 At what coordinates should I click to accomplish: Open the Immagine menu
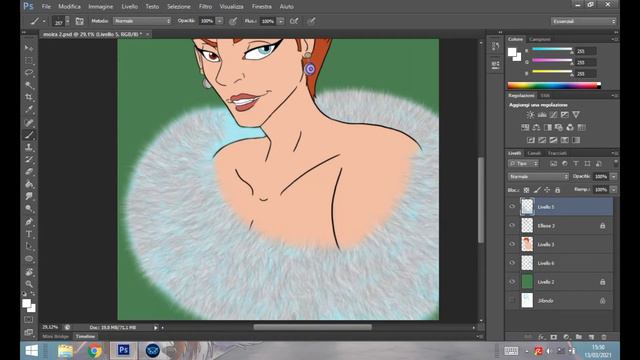100,7
